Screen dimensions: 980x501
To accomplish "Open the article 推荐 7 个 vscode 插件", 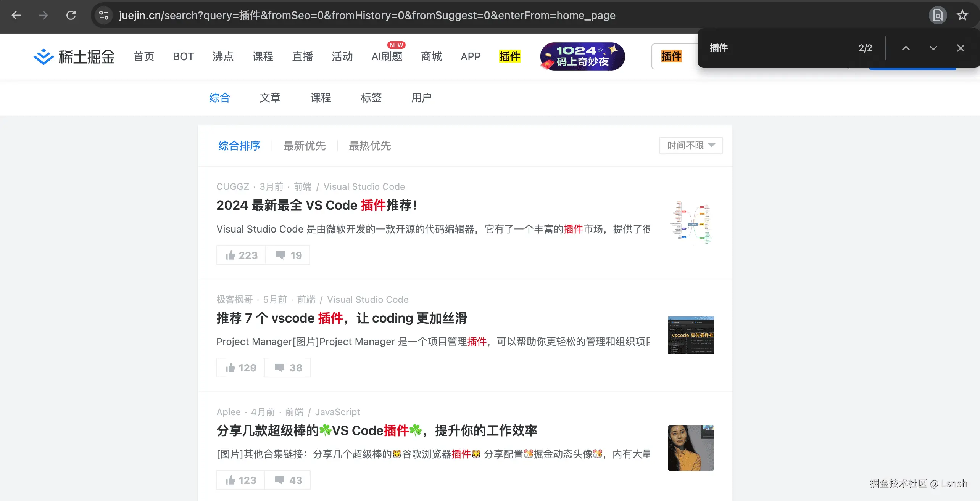I will coord(342,318).
